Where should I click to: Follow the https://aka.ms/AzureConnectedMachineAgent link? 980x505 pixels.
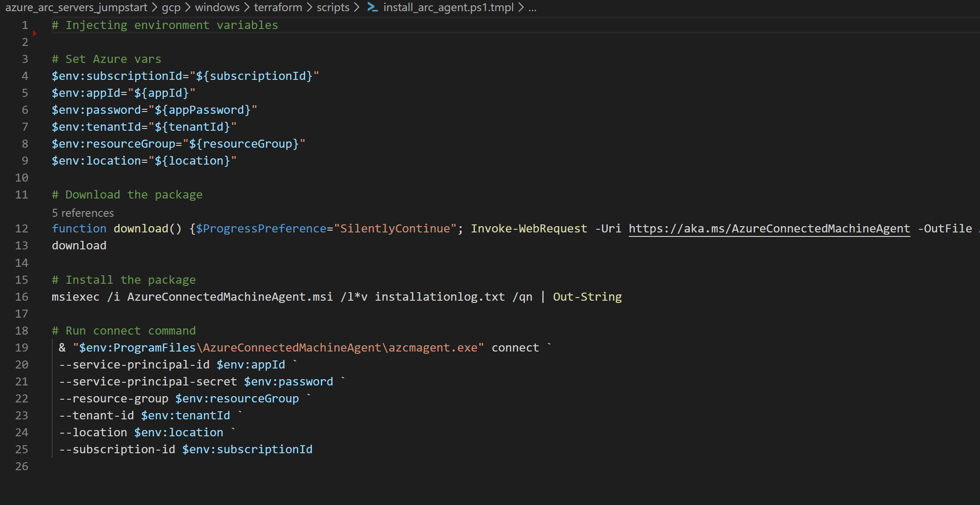(x=769, y=228)
